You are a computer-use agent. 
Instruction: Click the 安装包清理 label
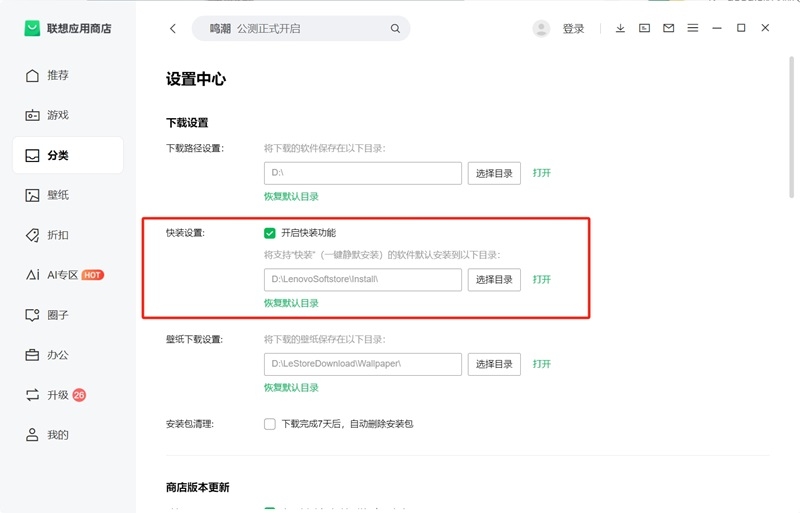coord(190,424)
